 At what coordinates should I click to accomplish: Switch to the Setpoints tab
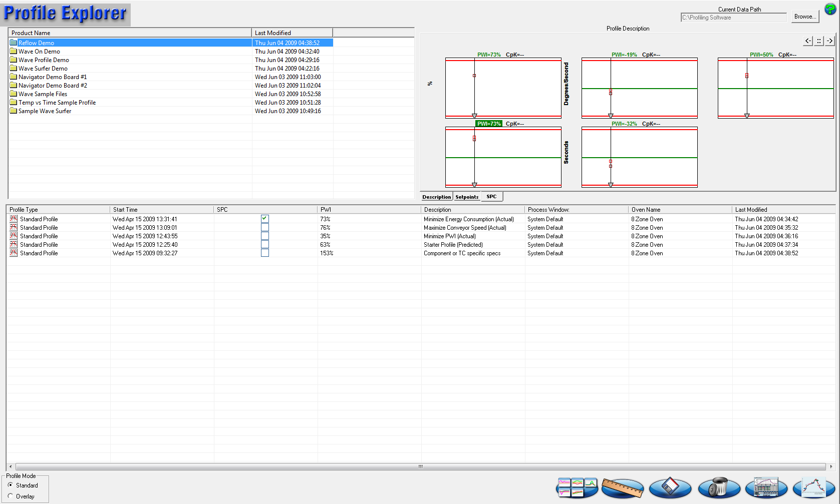[x=467, y=197]
